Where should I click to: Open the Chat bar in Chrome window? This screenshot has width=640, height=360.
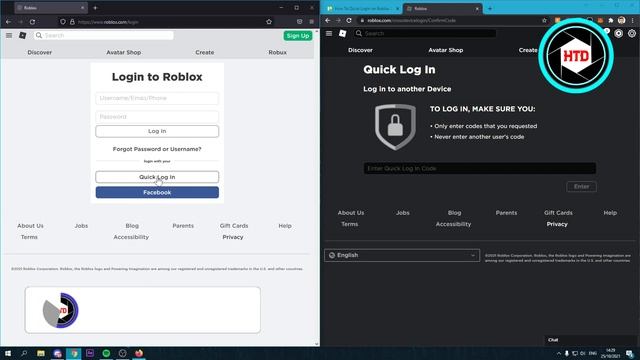click(592, 340)
